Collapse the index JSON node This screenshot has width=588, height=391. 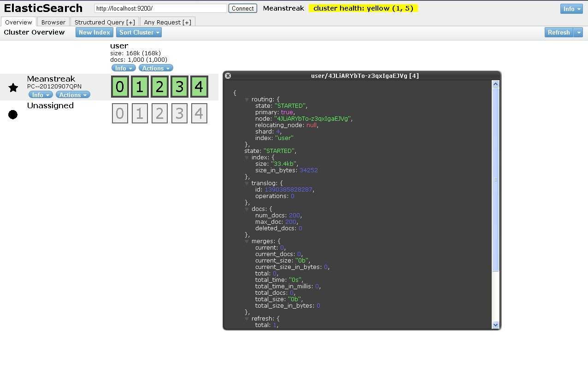click(247, 158)
